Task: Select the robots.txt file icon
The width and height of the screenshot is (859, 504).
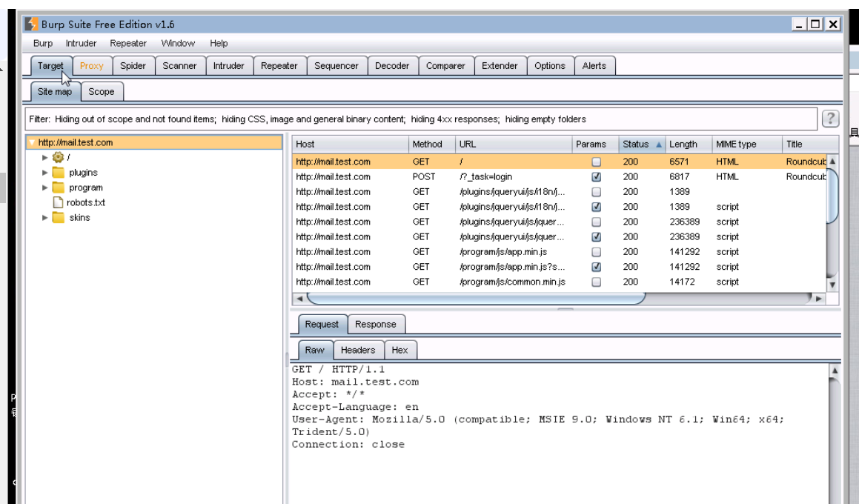Action: (59, 202)
